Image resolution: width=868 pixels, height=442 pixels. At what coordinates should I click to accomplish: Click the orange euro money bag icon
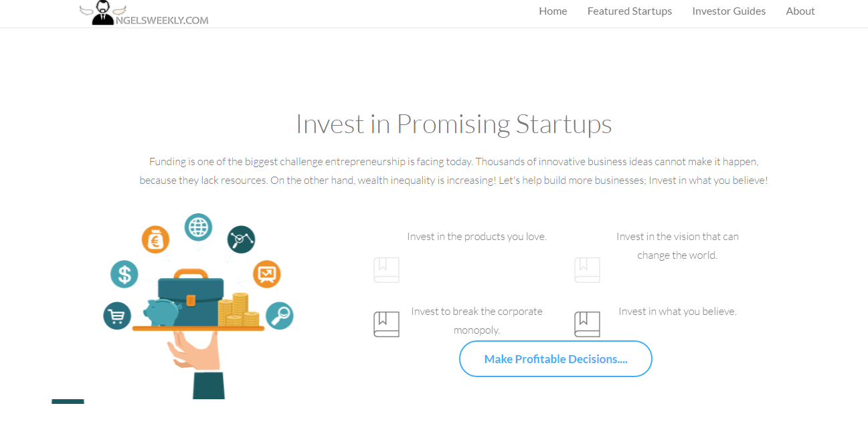155,239
